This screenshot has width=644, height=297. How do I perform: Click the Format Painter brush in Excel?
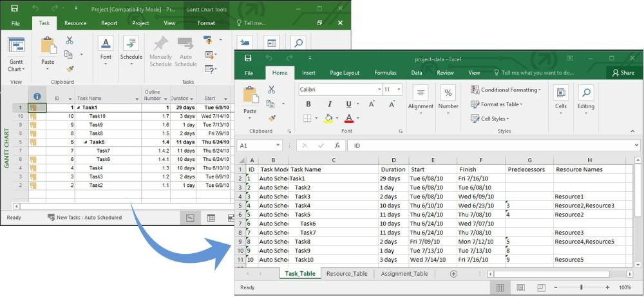click(x=271, y=118)
